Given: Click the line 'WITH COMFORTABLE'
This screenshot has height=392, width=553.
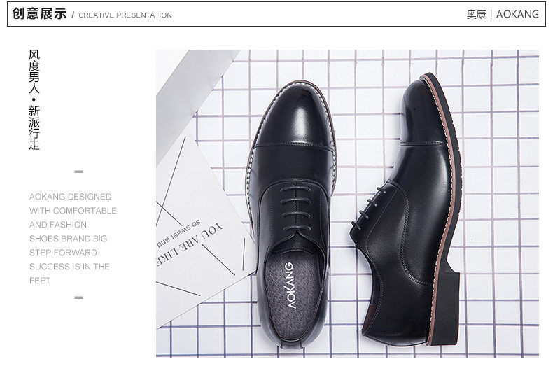Looking at the screenshot, I should (x=73, y=211).
